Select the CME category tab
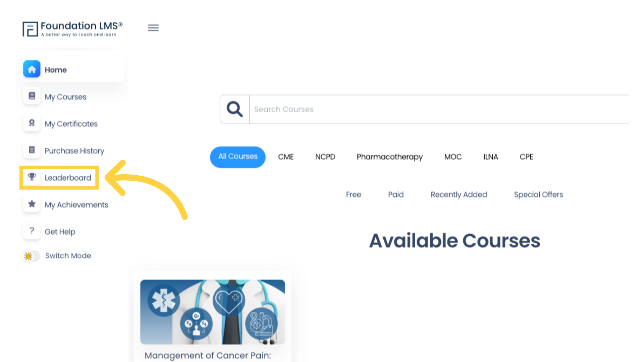Image resolution: width=644 pixels, height=362 pixels. pos(286,157)
